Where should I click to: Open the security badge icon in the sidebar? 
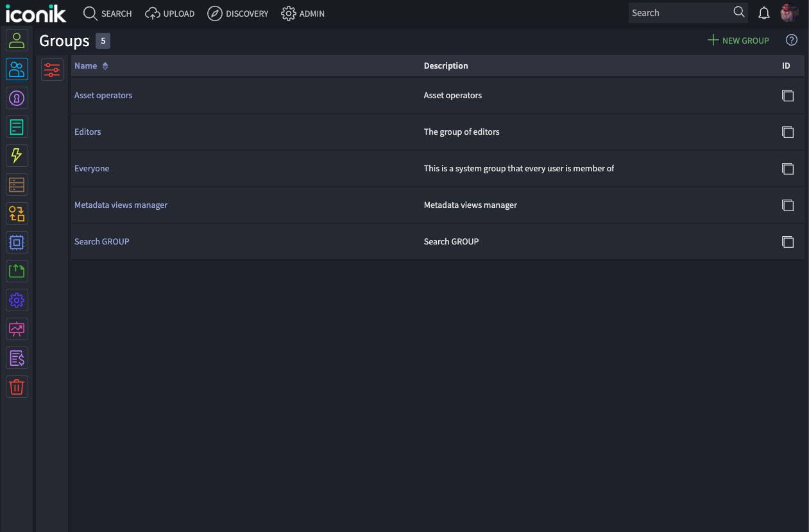17,98
